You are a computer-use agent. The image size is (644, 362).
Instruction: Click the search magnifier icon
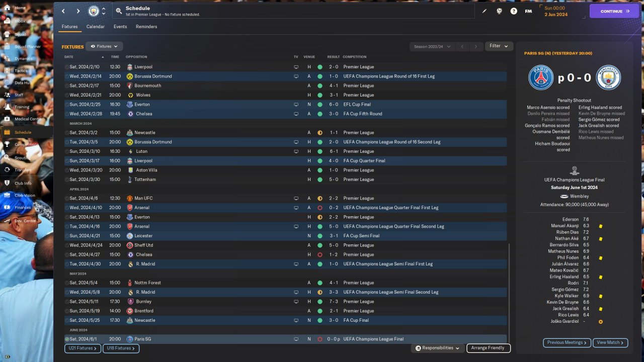[x=119, y=11]
